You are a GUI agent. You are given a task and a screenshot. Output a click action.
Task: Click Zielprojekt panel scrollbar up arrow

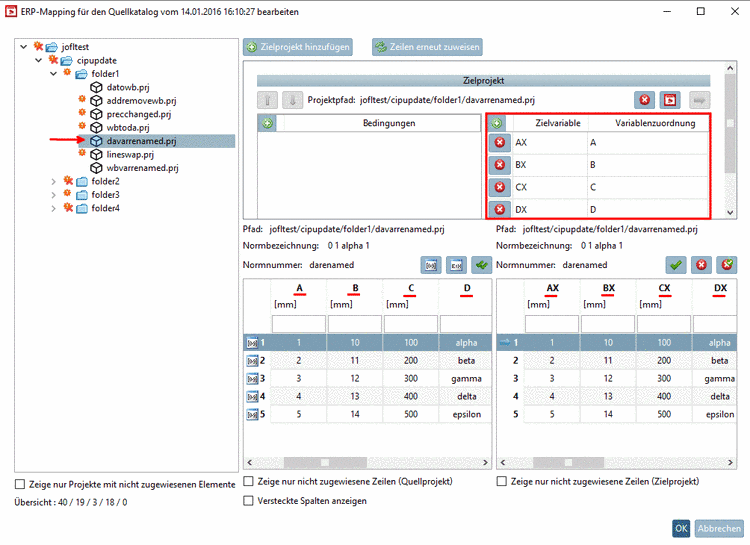pos(730,68)
